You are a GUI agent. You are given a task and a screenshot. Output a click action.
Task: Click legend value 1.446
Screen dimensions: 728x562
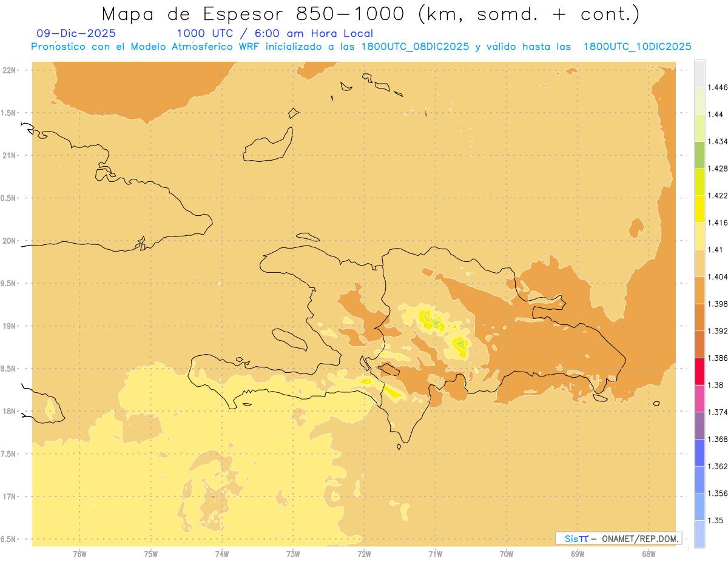coord(717,87)
